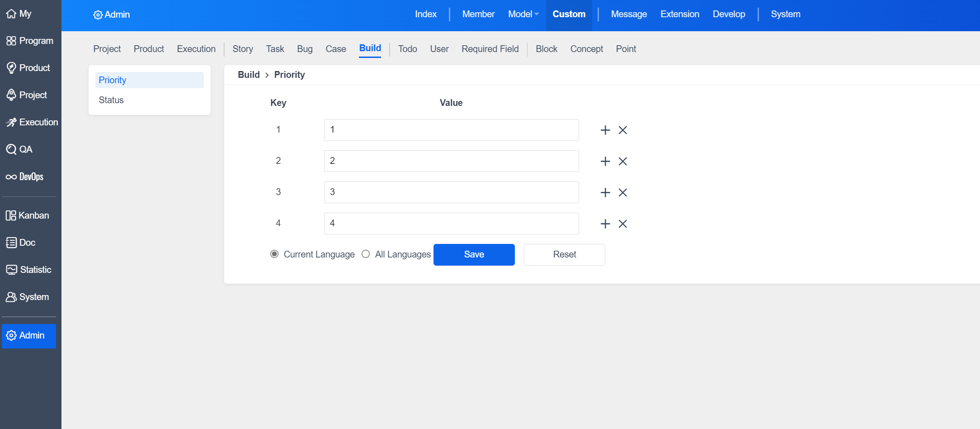Remove the priority key 2 row
Screen dimensions: 980x429
(x=622, y=162)
